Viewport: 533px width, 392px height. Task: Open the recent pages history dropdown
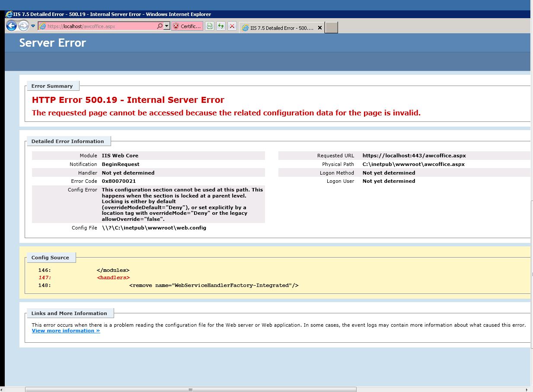point(33,26)
